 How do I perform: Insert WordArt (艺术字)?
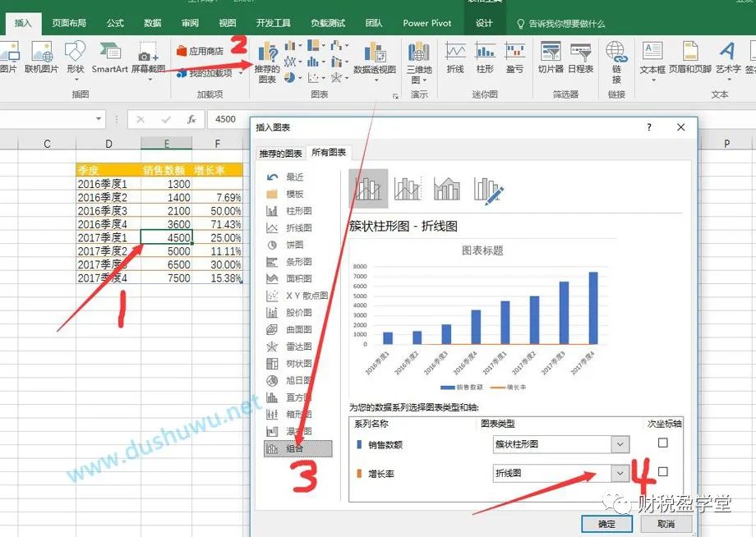[x=728, y=60]
